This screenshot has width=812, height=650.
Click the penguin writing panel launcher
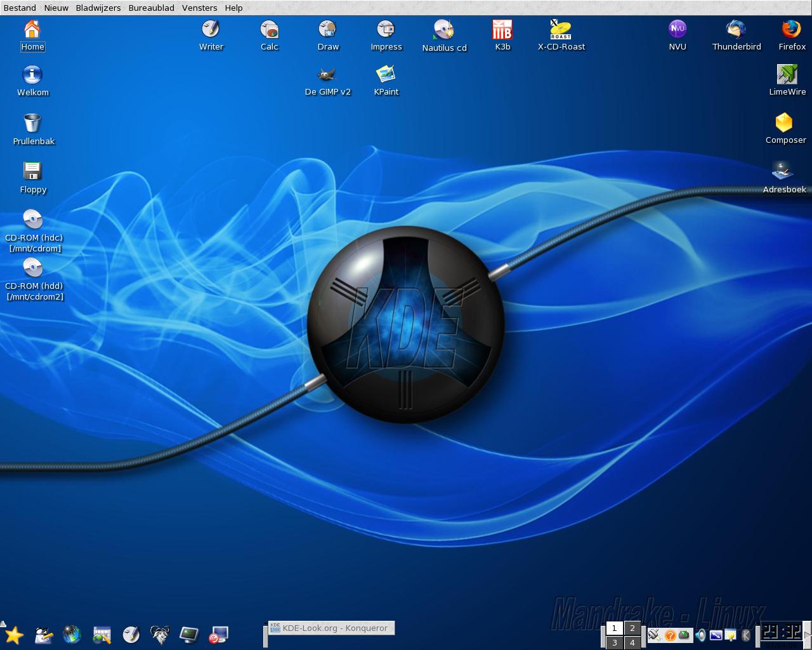[x=43, y=635]
